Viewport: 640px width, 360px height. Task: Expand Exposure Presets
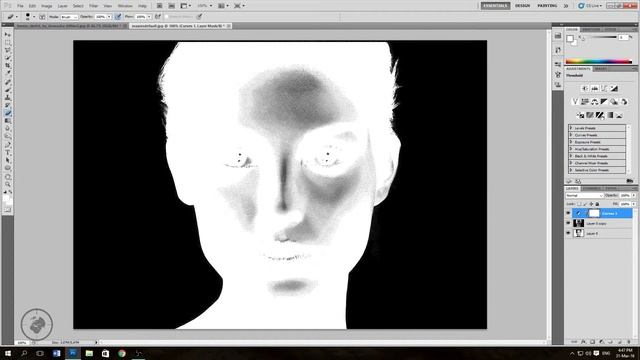pyautogui.click(x=571, y=142)
